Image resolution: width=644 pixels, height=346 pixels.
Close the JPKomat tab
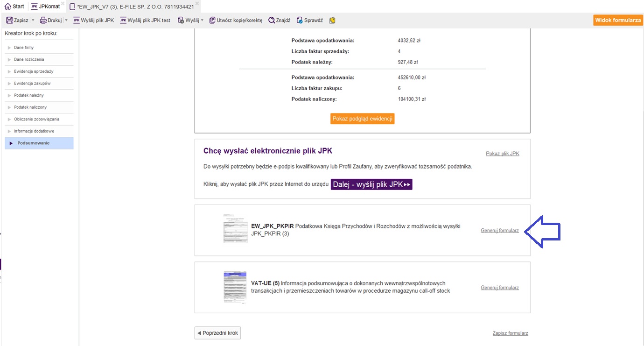pos(63,3)
